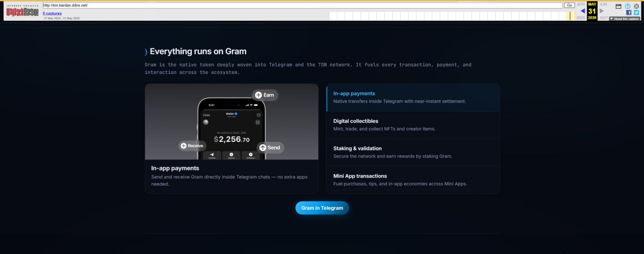This screenshot has height=254, width=644.
Task: Jump to year 2027 in timeline
Action: coord(603,18)
